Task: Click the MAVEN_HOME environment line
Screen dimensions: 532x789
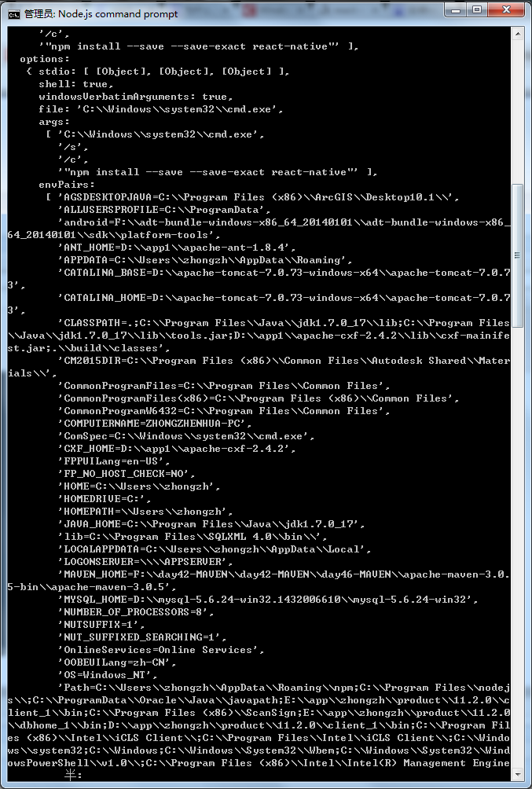Action: tap(259, 581)
